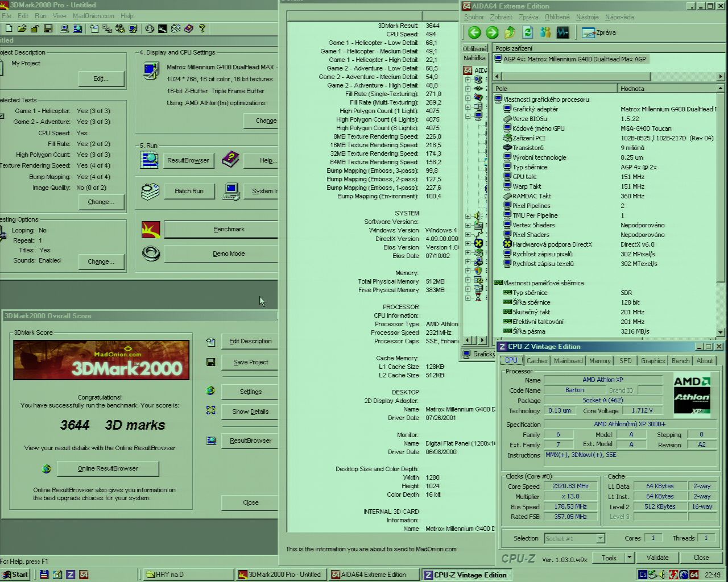Click 'AIDA64 Extreme Edition' taskbar button
The height and width of the screenshot is (582, 728).
pyautogui.click(x=373, y=575)
